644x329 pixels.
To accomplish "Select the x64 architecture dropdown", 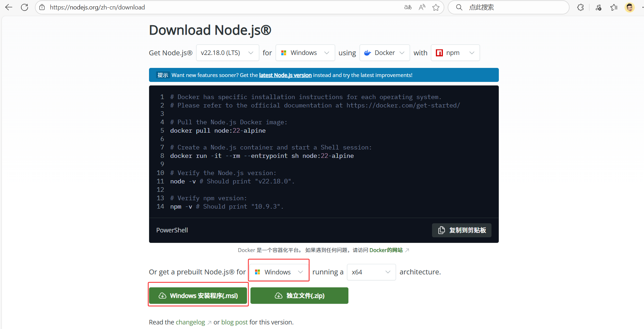I will [x=371, y=272].
